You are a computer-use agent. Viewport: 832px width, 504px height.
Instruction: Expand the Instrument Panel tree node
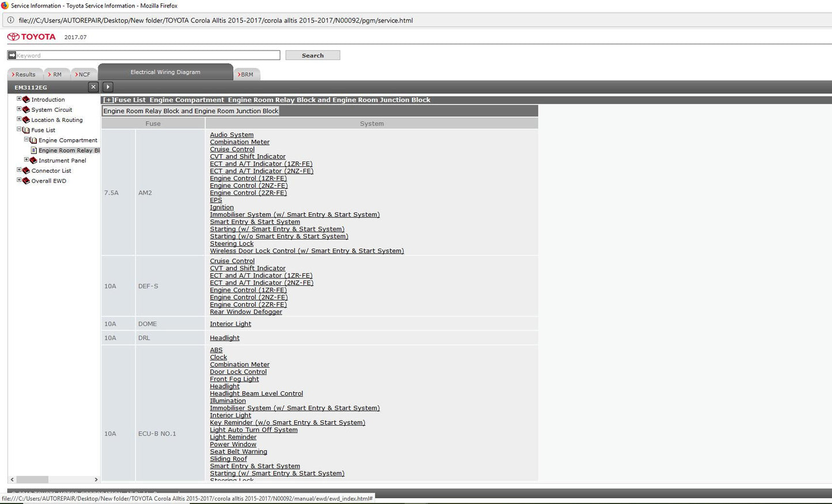pyautogui.click(x=26, y=160)
